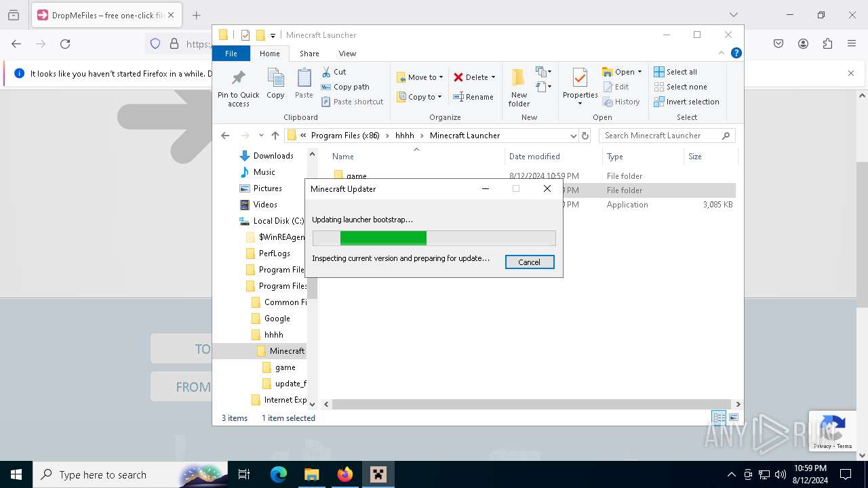The image size is (868, 488).
Task: Open the Move to dropdown
Action: pos(420,77)
